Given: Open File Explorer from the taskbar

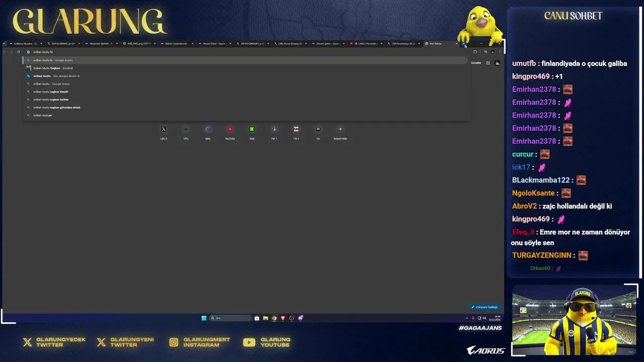Looking at the screenshot, I should click(265, 318).
